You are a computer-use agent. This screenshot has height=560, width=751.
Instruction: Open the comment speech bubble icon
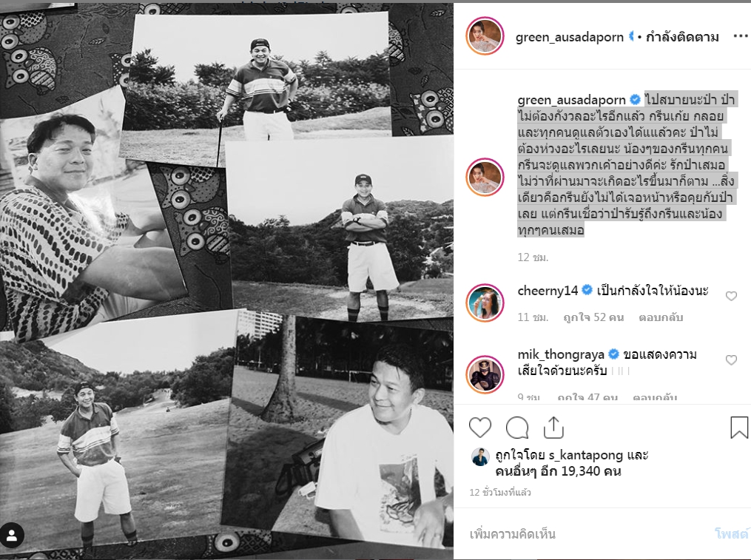[x=517, y=428]
